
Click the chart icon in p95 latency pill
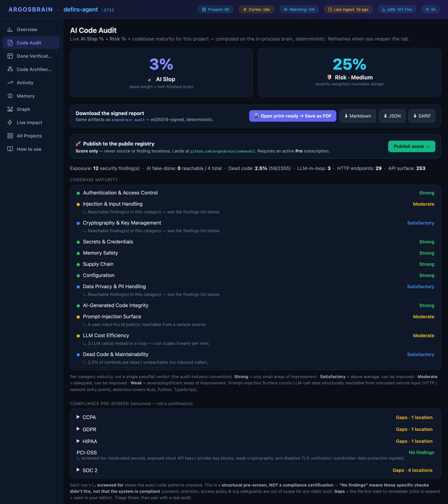pyautogui.click(x=384, y=9)
